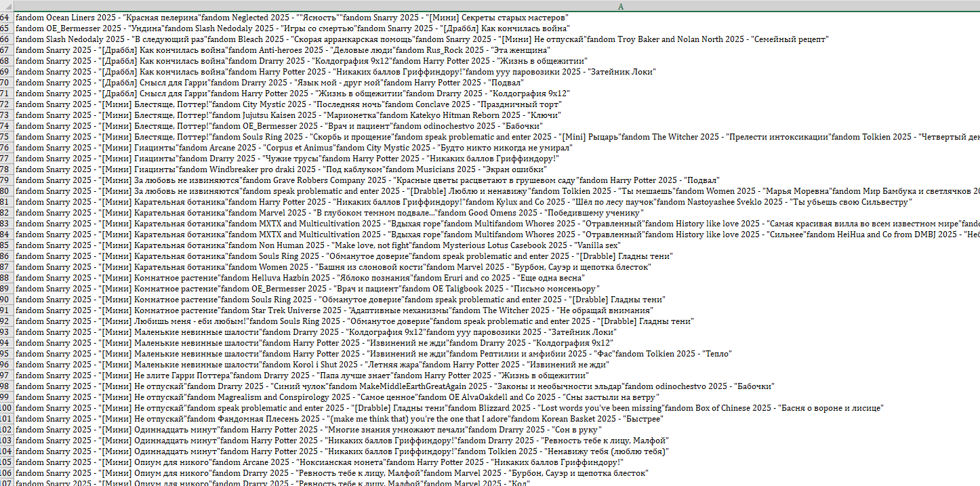Select row 106 via its row number
980x486 pixels.
pos(6,473)
